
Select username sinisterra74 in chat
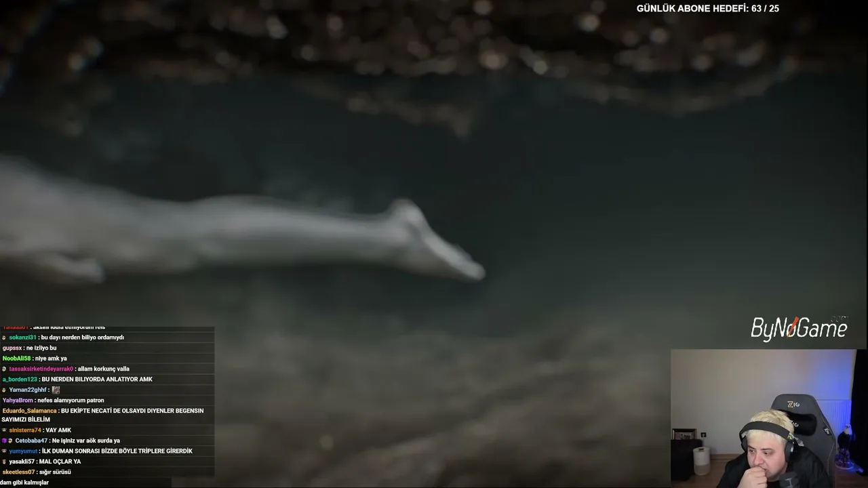pyautogui.click(x=25, y=430)
